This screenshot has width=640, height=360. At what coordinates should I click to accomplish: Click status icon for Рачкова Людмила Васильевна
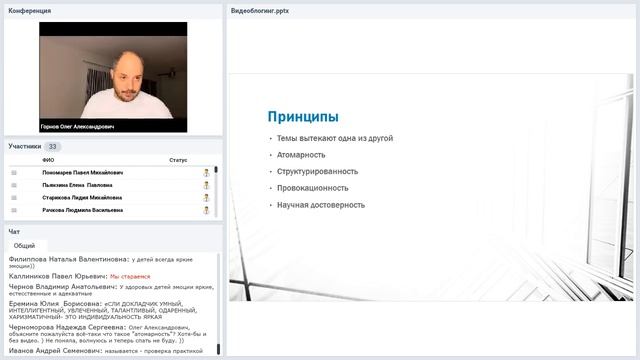(x=207, y=211)
